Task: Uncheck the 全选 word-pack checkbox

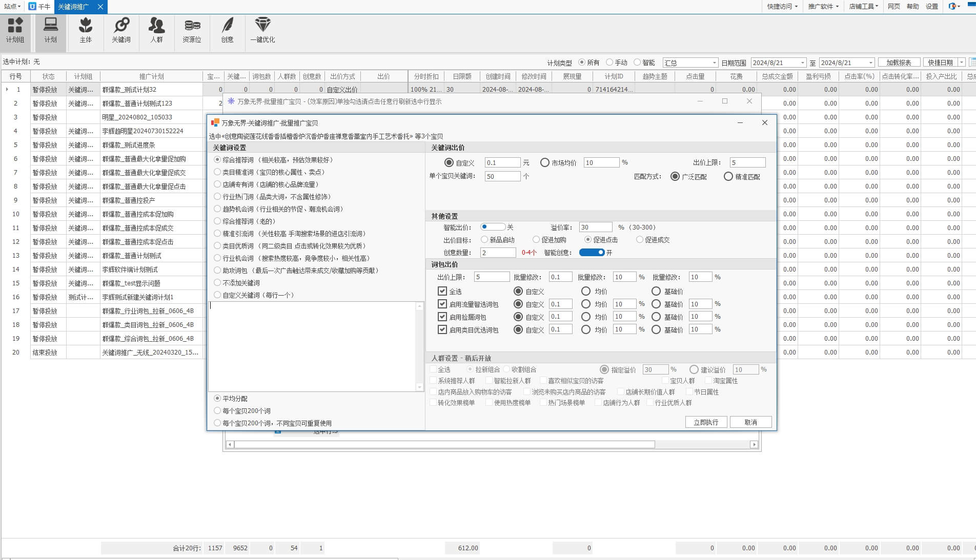Action: coord(442,291)
